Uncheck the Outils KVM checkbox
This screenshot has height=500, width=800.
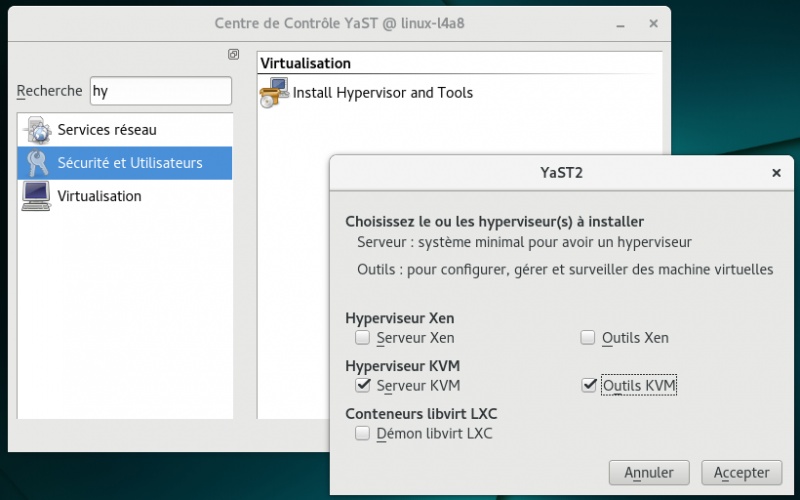click(x=588, y=385)
